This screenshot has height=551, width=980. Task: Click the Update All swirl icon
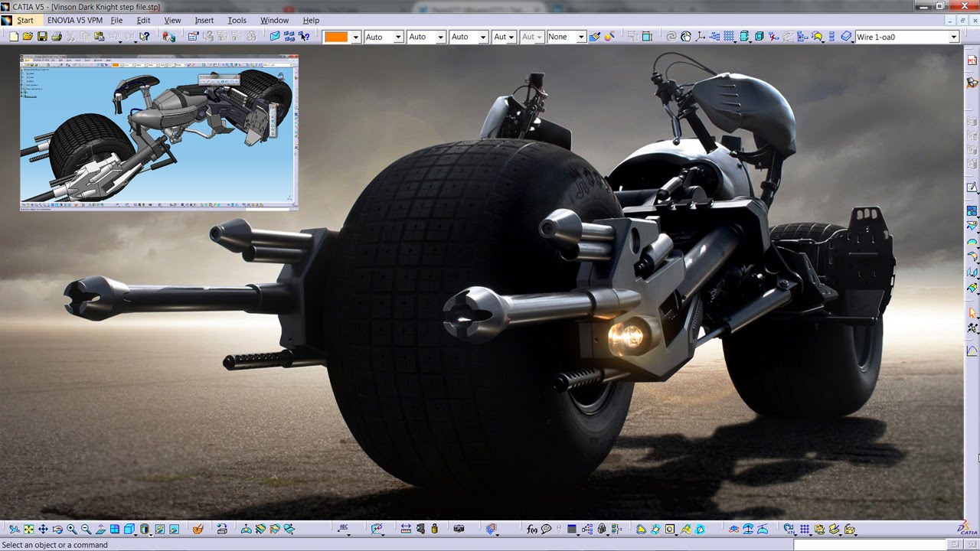click(671, 36)
